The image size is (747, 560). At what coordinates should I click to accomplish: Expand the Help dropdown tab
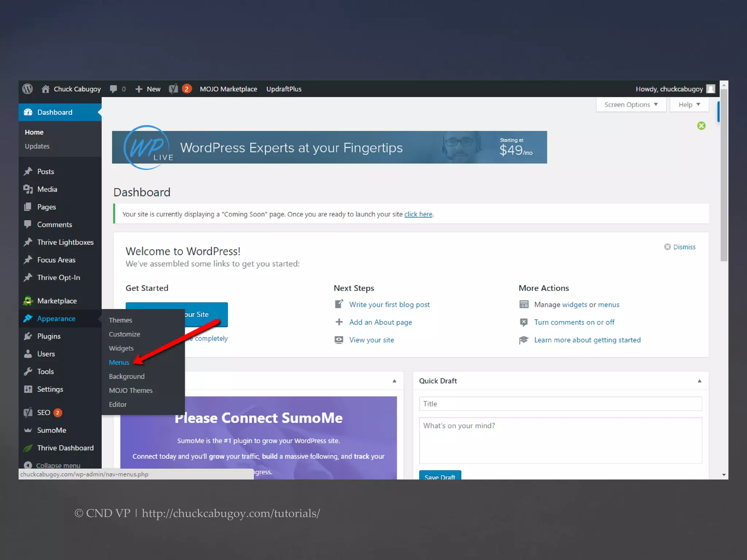[x=689, y=105]
